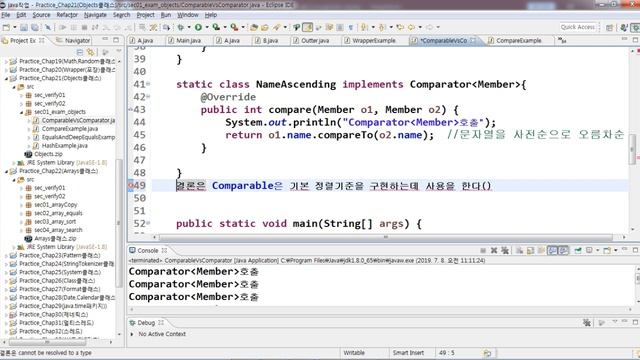Click the Previous Annotation toolbar icon
The image size is (640, 360).
coord(382,27)
